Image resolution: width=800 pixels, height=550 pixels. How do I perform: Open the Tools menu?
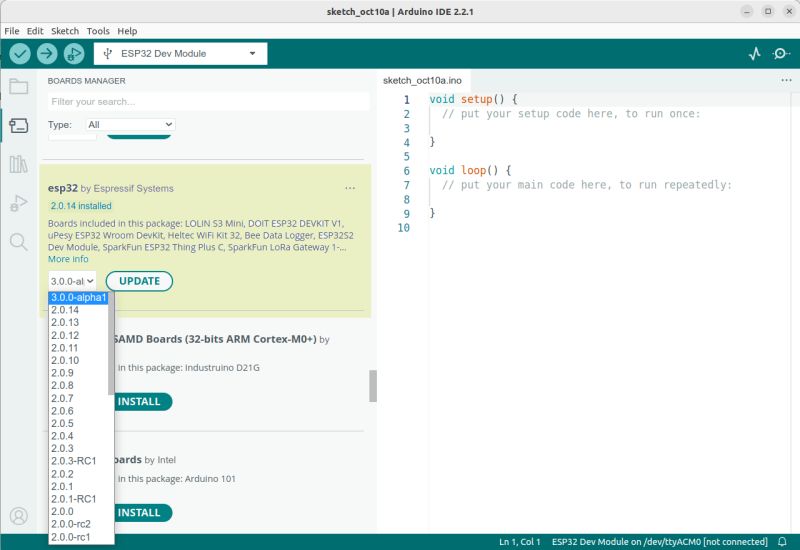(x=98, y=31)
